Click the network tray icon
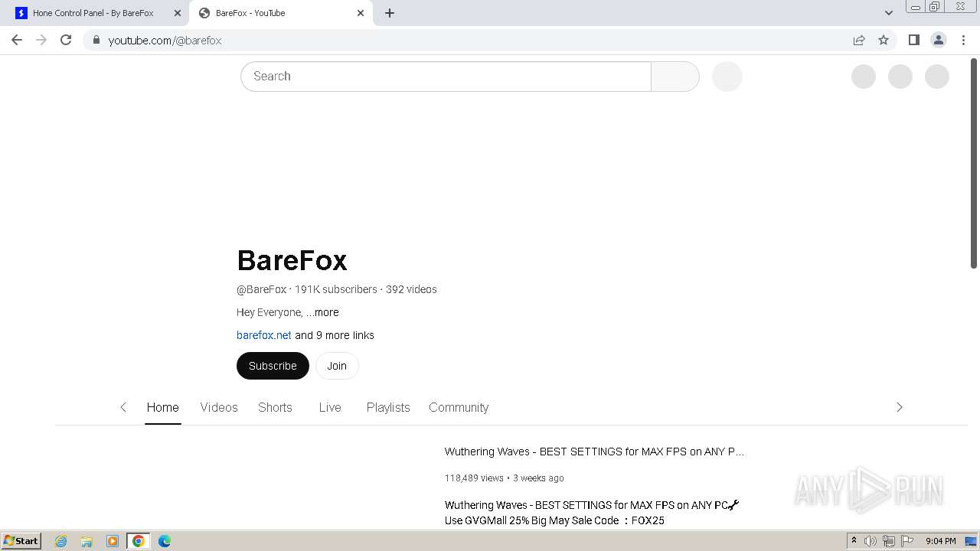This screenshot has height=551, width=980. click(x=889, y=541)
